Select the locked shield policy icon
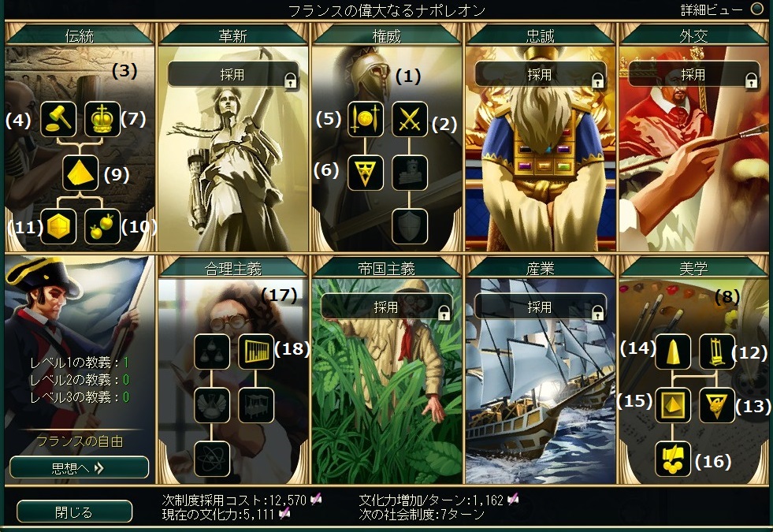 (410, 226)
